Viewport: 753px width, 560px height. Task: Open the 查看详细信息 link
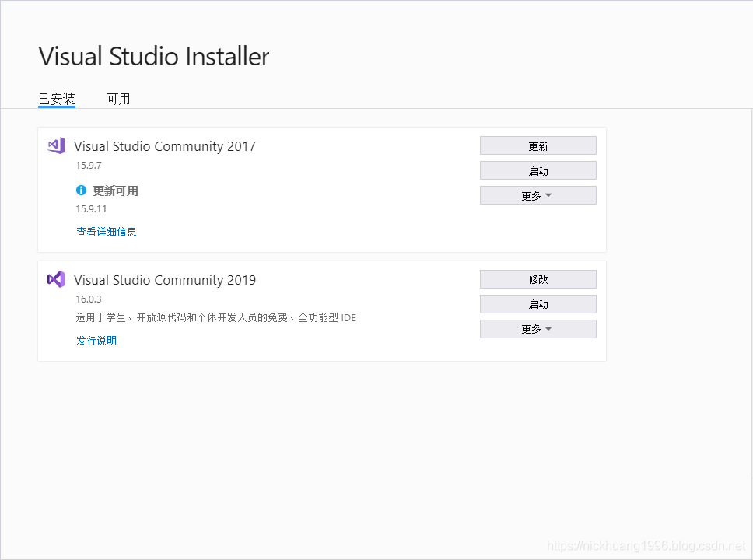[x=107, y=232]
